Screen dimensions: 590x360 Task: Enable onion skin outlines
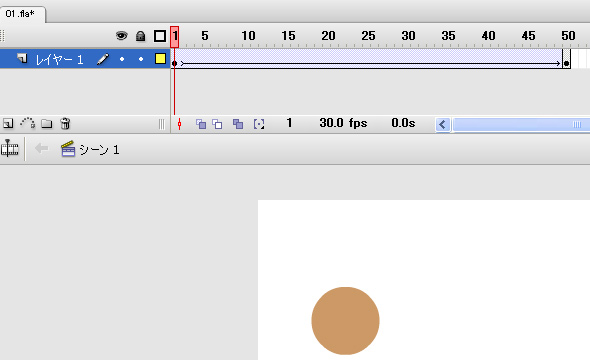pos(217,124)
